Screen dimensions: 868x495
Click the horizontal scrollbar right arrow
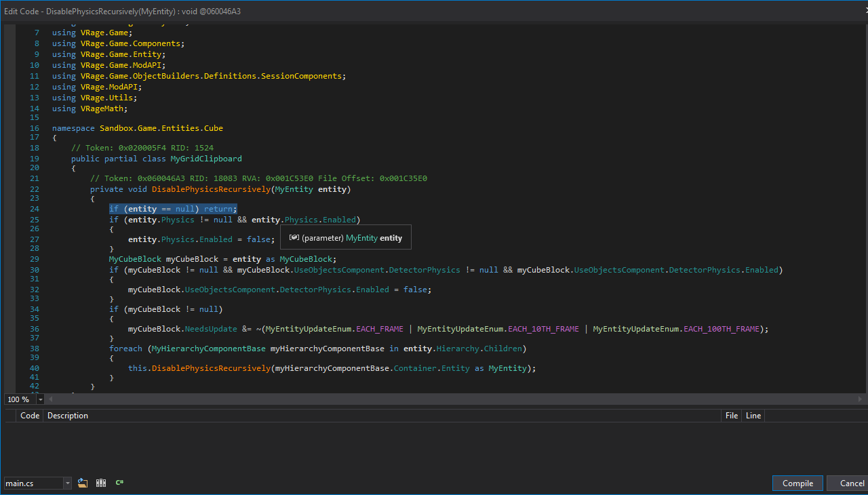[861, 399]
